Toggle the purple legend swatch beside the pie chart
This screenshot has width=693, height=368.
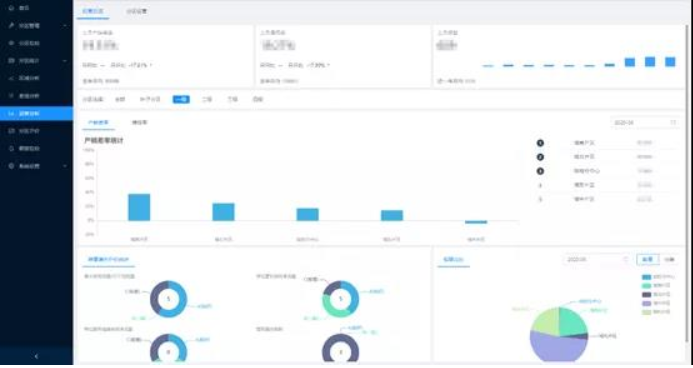pyautogui.click(x=647, y=304)
